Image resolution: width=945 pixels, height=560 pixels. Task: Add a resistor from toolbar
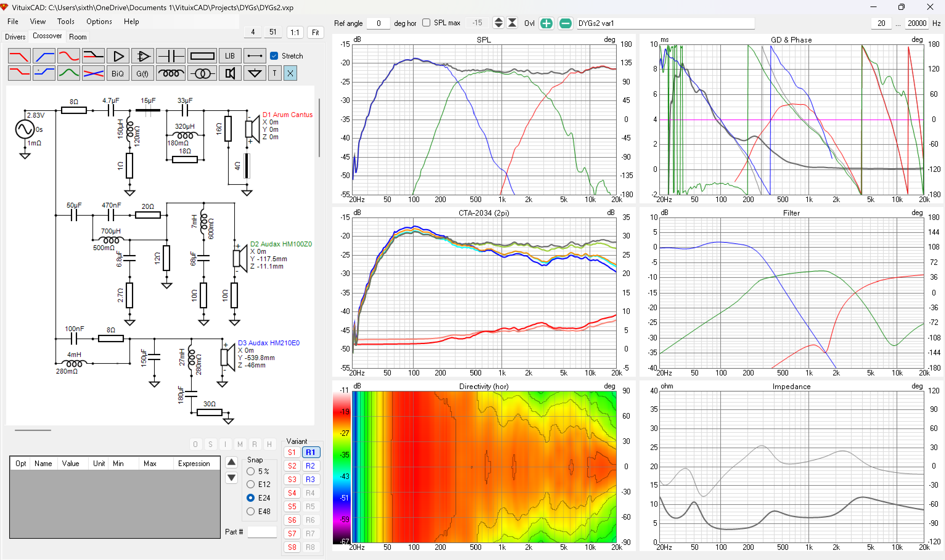coord(202,56)
